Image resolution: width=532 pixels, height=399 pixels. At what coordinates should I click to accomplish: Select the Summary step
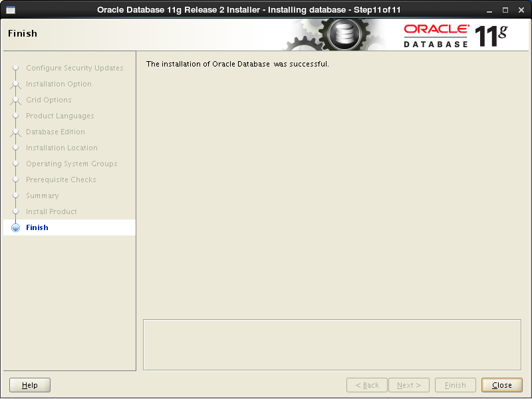click(43, 196)
